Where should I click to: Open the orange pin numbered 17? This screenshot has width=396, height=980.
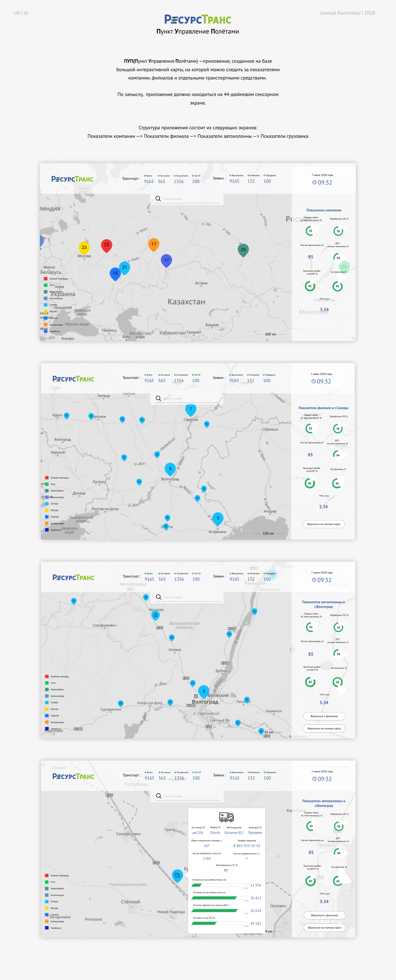click(x=154, y=244)
